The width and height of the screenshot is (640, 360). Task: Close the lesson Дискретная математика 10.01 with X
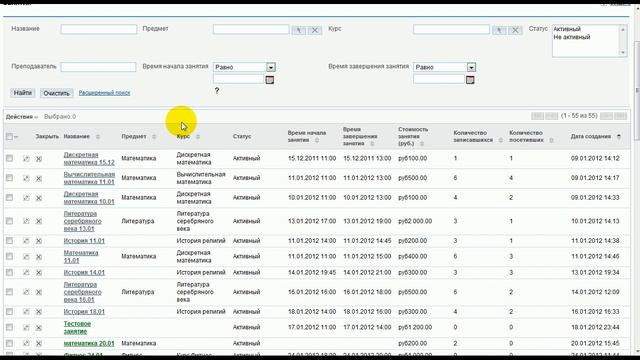click(39, 198)
